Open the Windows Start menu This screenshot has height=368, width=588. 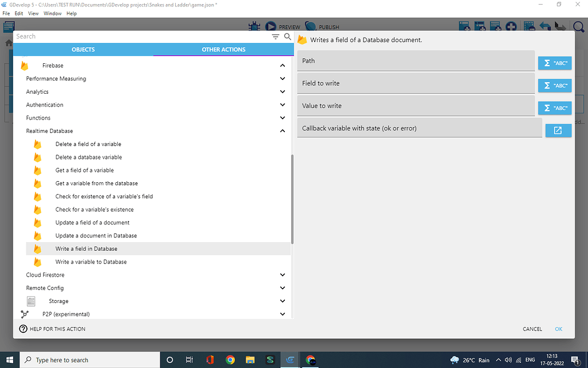(9, 360)
